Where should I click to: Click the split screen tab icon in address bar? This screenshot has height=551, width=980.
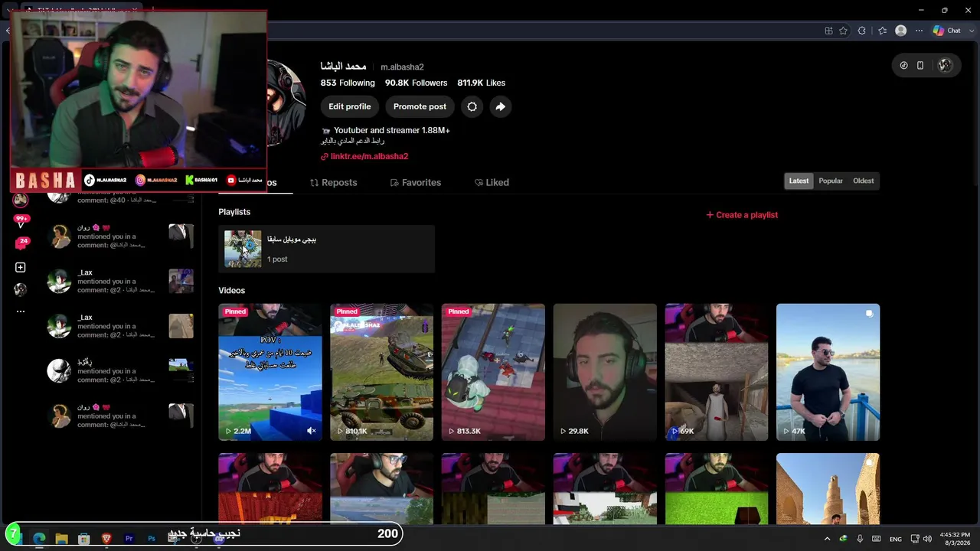828,31
